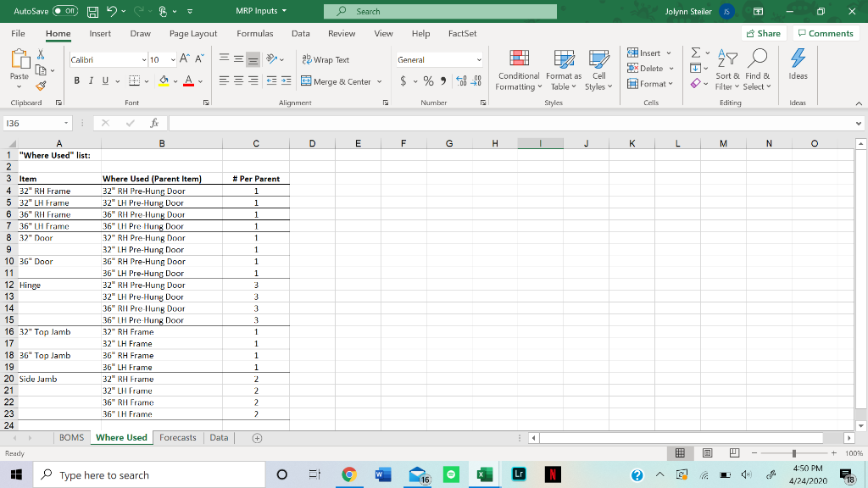Image resolution: width=868 pixels, height=488 pixels.
Task: Click Decrease Indent icon
Action: tap(271, 80)
